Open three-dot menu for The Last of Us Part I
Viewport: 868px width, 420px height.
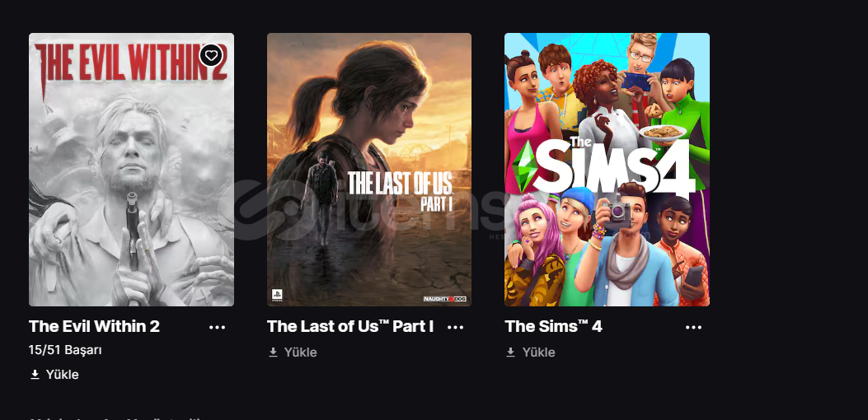[455, 327]
